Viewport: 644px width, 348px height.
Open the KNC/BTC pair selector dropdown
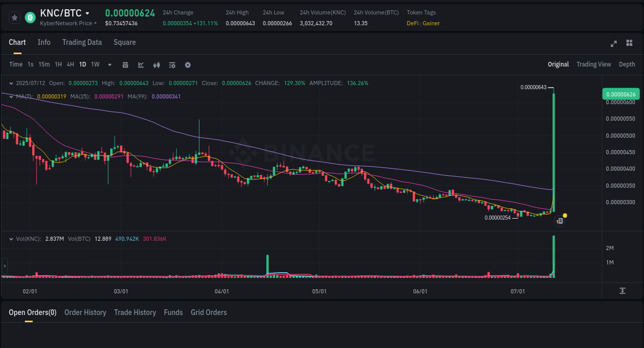coord(87,13)
